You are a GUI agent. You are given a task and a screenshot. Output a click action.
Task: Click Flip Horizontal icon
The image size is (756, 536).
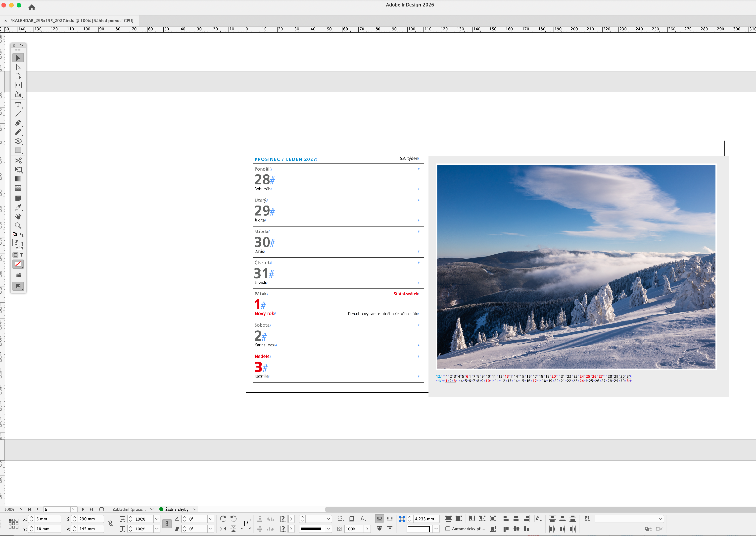[223, 529]
